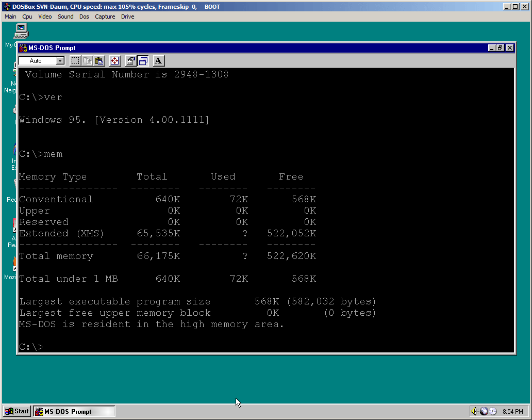Select the My Computer desktop icon
Screen dimensions: 532x420
coord(21,31)
